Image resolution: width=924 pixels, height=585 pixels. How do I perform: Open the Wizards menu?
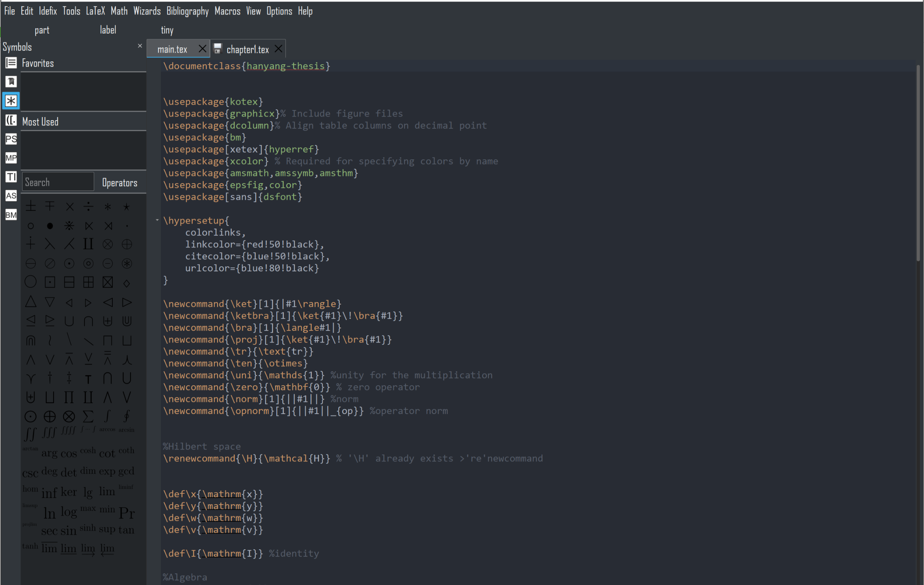pyautogui.click(x=147, y=11)
